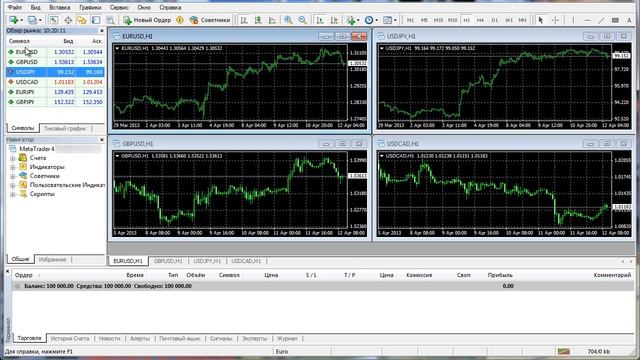The image size is (640, 360).
Task: Open the Strategy Tester toolbar icon
Action: (110, 20)
